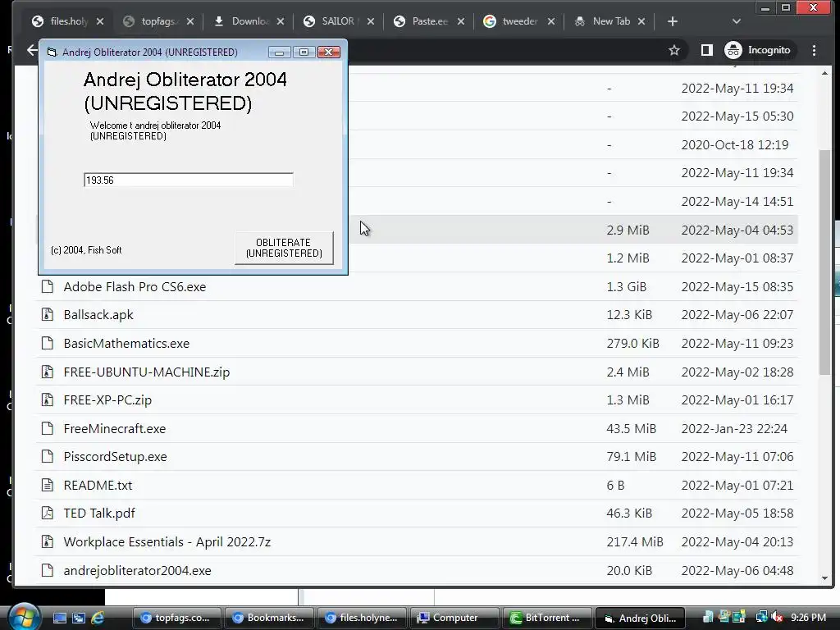Open the BasicMathematics.exe link

click(x=126, y=344)
